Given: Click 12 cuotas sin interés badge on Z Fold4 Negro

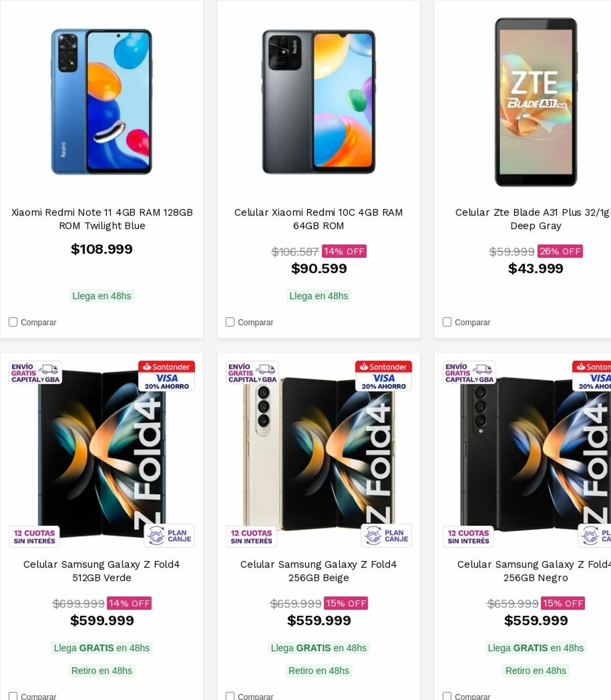Looking at the screenshot, I should pos(468,537).
